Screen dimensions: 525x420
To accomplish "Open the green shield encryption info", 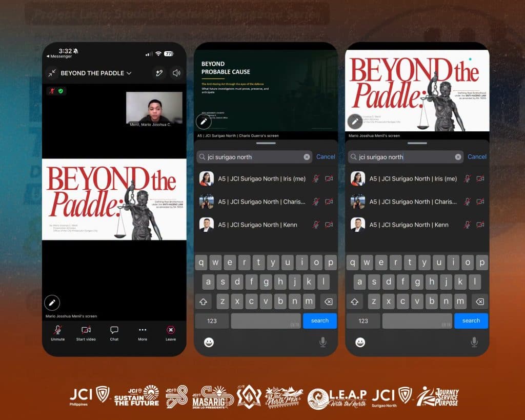I will (x=60, y=91).
